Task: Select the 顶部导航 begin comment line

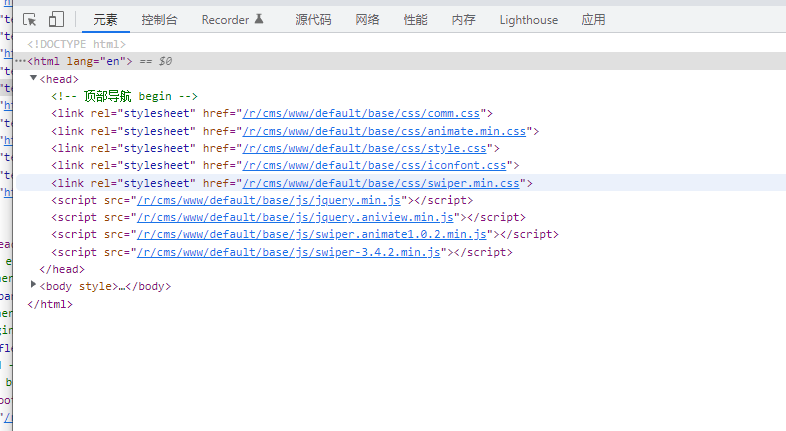Action: (x=125, y=96)
